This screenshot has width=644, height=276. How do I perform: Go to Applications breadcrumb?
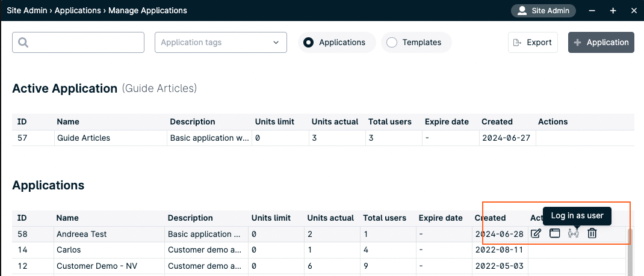(x=78, y=11)
